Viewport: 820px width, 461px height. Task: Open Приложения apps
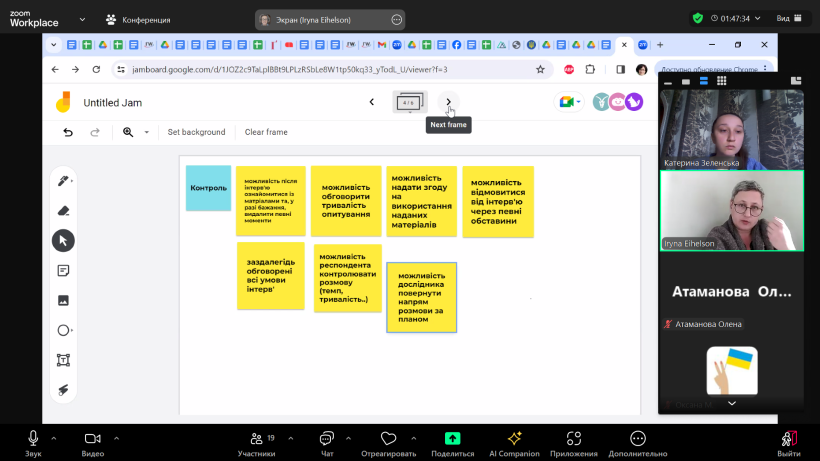click(574, 444)
